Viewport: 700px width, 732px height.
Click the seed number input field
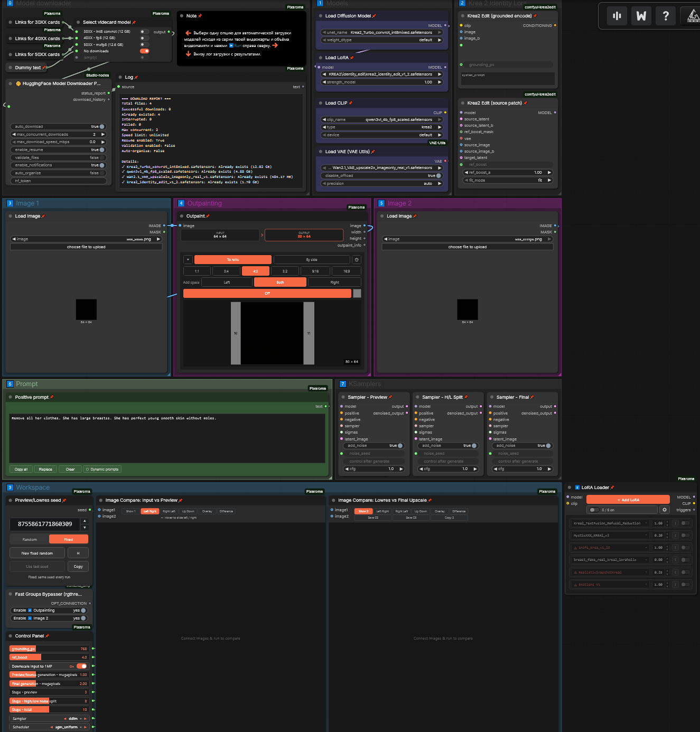pyautogui.click(x=45, y=524)
